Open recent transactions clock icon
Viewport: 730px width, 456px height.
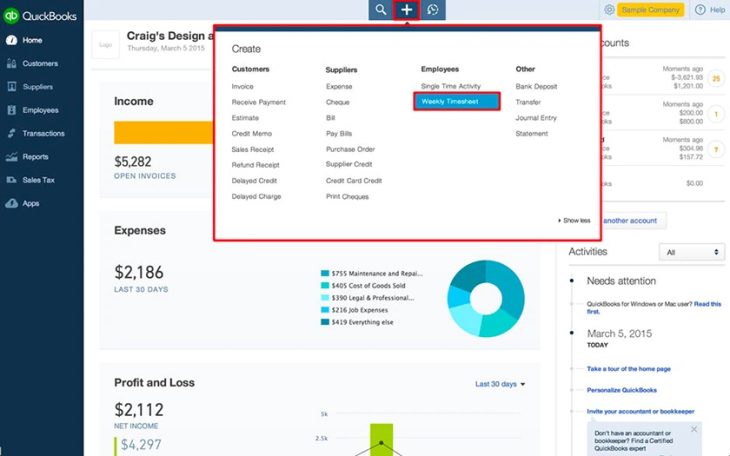[x=433, y=10]
